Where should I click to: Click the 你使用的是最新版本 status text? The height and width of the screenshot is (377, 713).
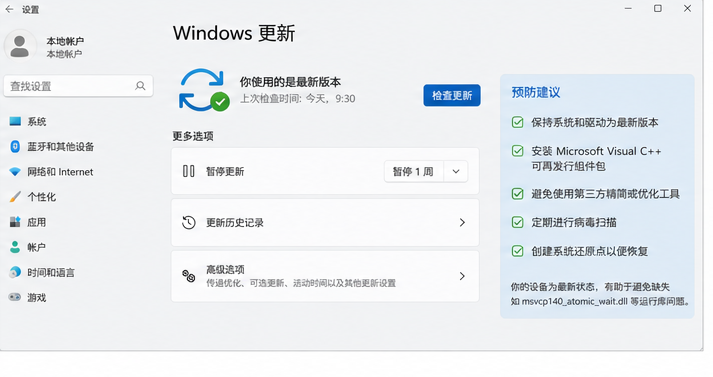290,82
